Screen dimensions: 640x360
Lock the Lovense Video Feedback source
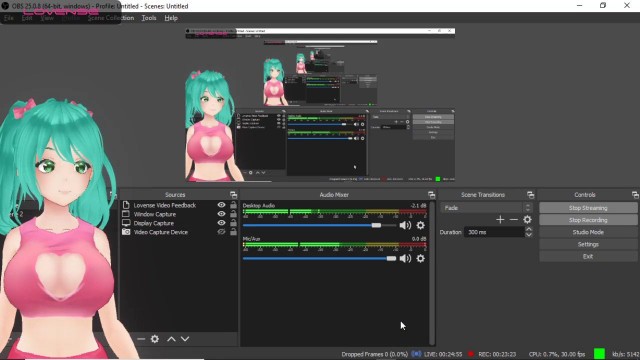pyautogui.click(x=233, y=205)
